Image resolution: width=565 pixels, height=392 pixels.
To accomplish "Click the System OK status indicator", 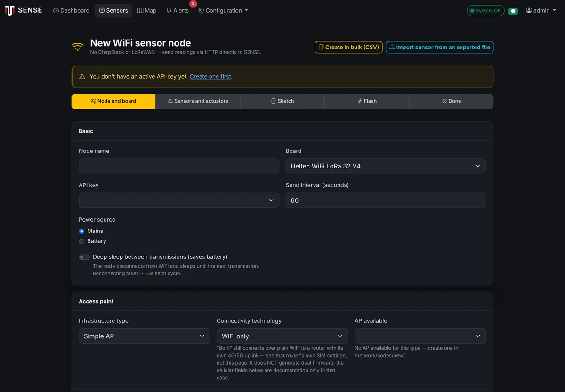I will [x=485, y=10].
